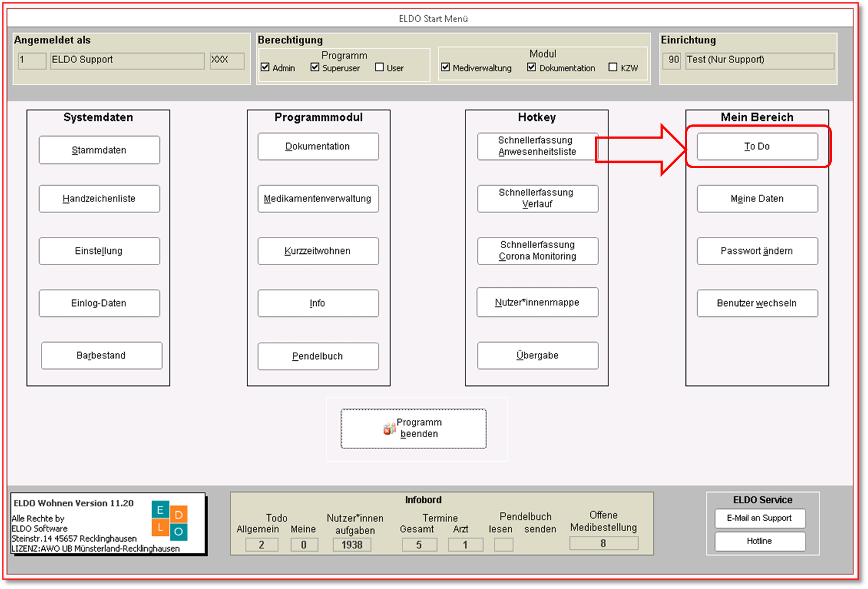Screen dimensions: 868x589
Task: Click the user ID field showing 1
Action: 32,61
